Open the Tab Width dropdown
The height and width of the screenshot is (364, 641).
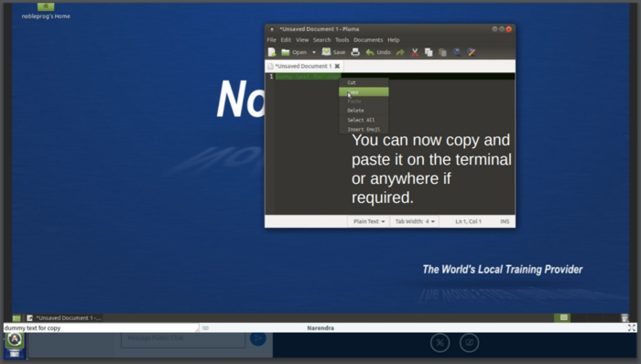415,221
